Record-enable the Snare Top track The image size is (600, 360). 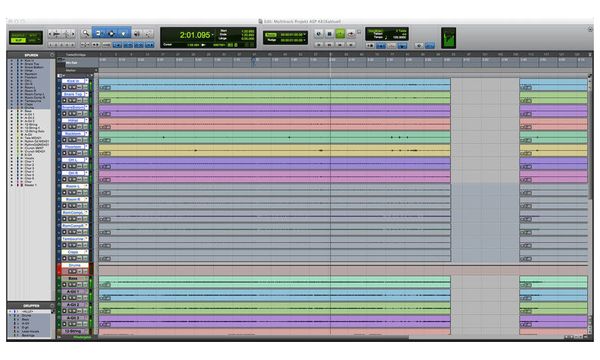(64, 100)
